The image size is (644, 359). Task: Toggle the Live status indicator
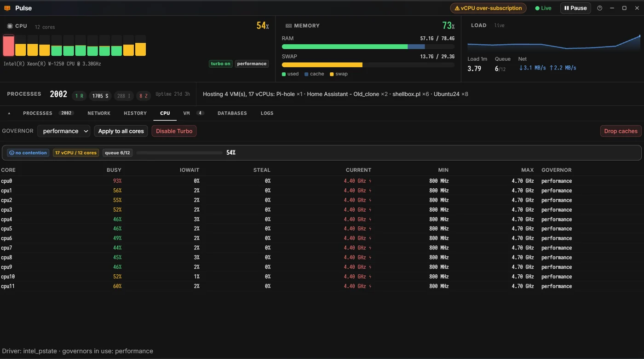[x=543, y=8]
